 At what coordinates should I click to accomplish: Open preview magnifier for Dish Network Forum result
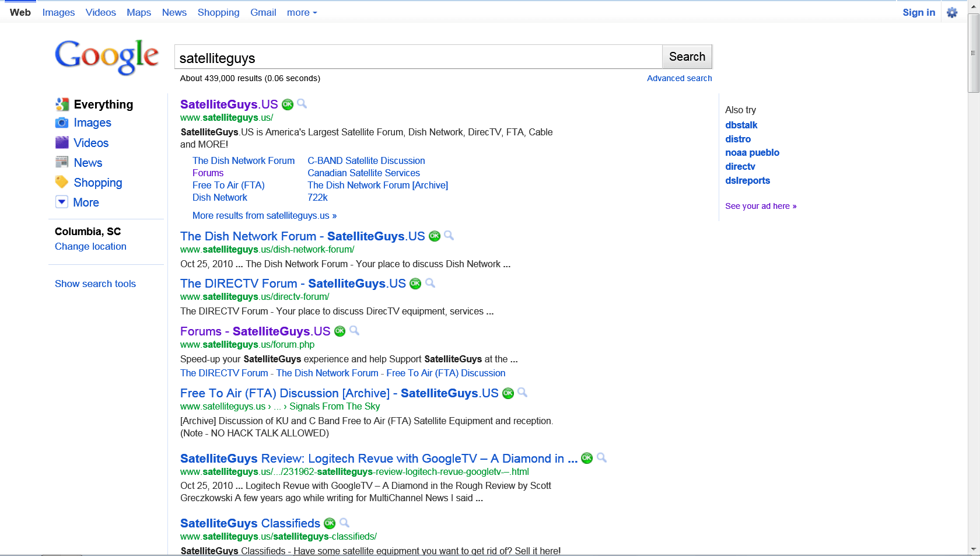[x=449, y=236]
